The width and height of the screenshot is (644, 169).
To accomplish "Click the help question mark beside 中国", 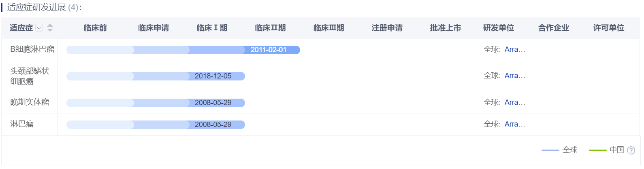I will pos(631,150).
